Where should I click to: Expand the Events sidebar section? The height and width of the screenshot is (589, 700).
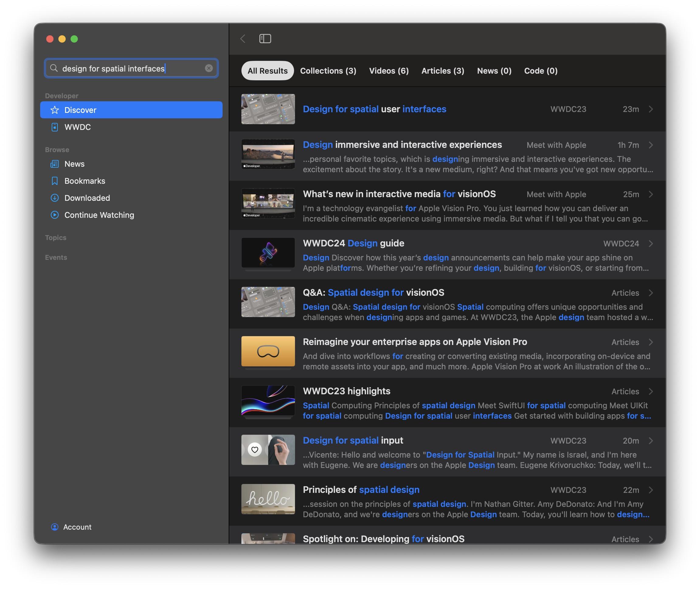(x=56, y=257)
